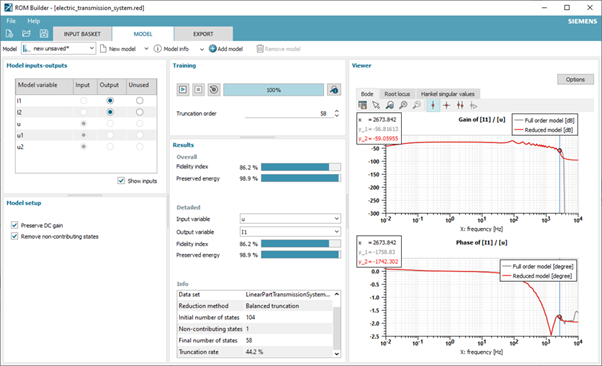Click the cursor with arrow icon
Viewport: 602px width, 366px height.
473,105
